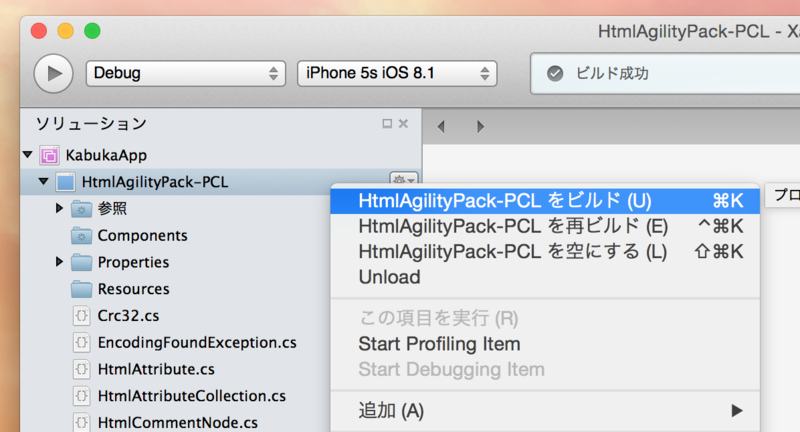Click the KabukaApp solution icon
This screenshot has height=432, width=800.
tap(49, 155)
